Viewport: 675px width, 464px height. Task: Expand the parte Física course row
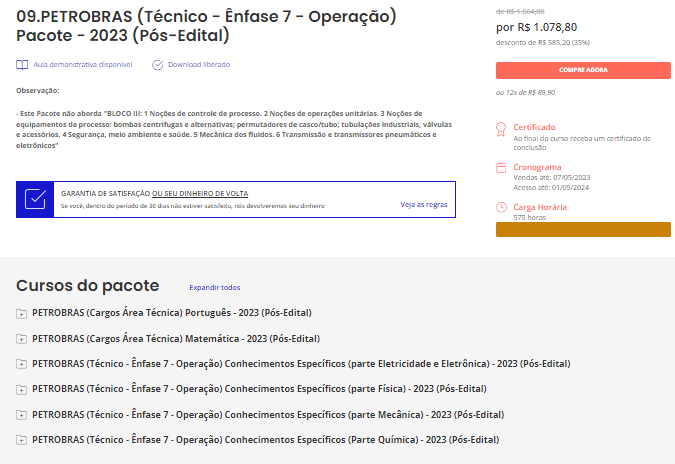[x=21, y=390]
